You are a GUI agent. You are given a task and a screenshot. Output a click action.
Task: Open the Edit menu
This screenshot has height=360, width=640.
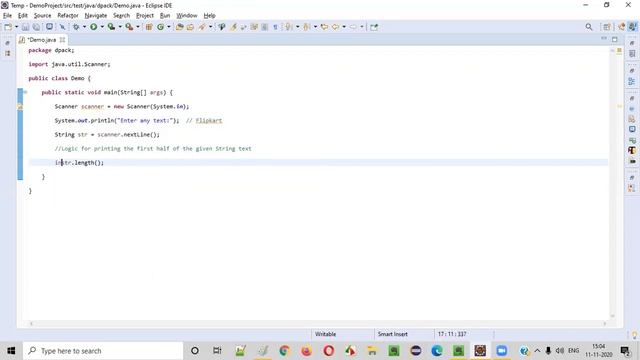click(x=23, y=16)
